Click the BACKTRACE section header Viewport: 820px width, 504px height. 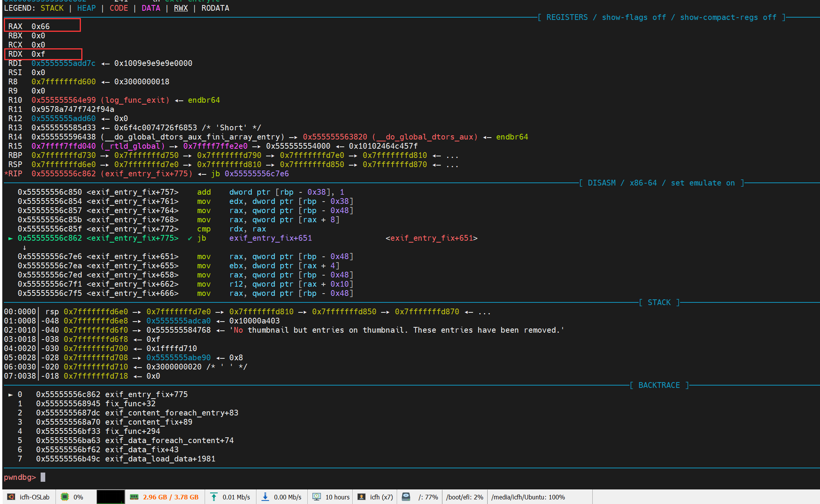[x=659, y=385]
